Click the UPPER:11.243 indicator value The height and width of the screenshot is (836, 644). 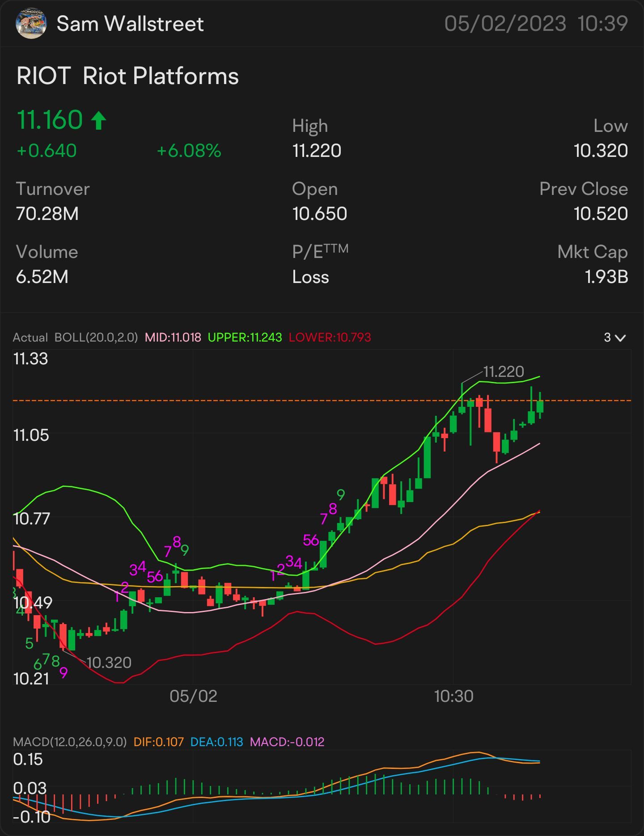(x=245, y=337)
